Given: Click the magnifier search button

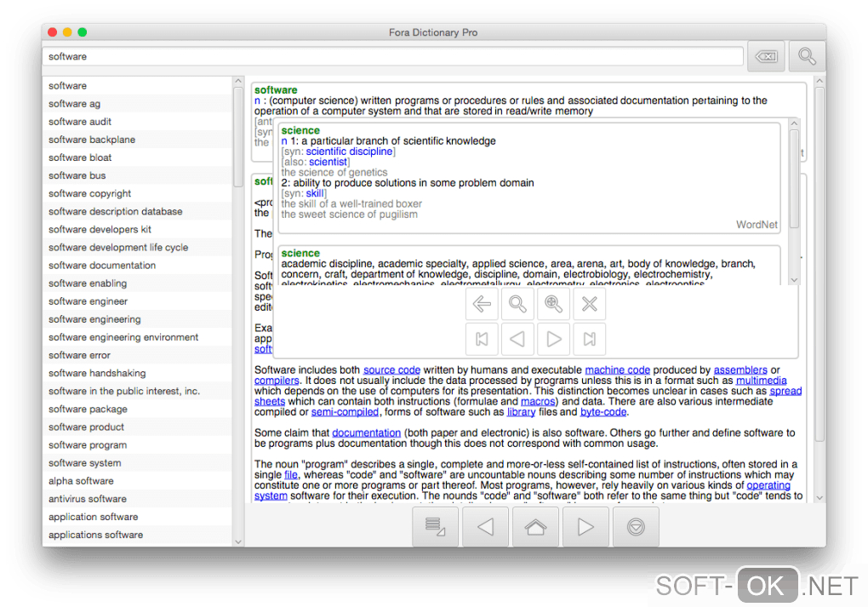Looking at the screenshot, I should pyautogui.click(x=807, y=56).
